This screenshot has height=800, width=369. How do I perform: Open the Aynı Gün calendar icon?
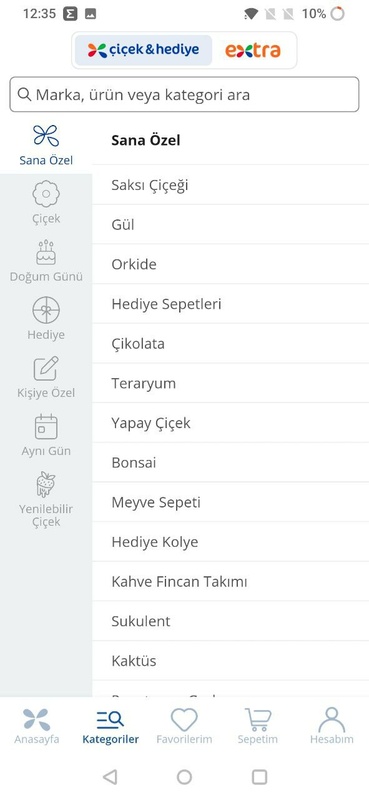pos(46,427)
